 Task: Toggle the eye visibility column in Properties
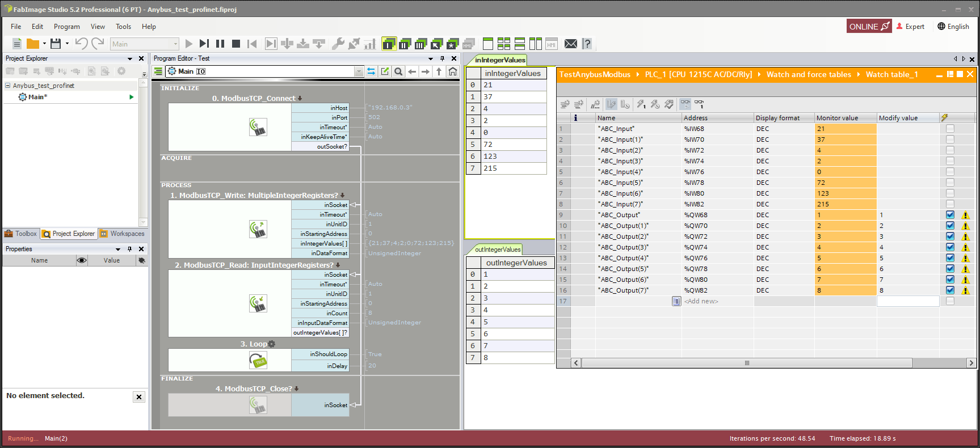pyautogui.click(x=82, y=260)
